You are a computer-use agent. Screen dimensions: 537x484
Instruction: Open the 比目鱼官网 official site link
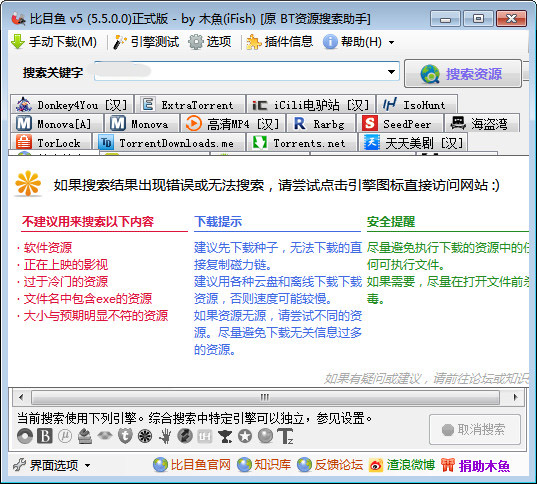point(191,465)
